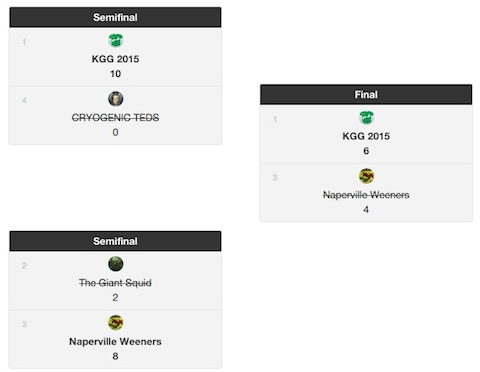Open crossed-out CRYOGENIC TEDS team link
This screenshot has width=480, height=372.
[x=115, y=118]
